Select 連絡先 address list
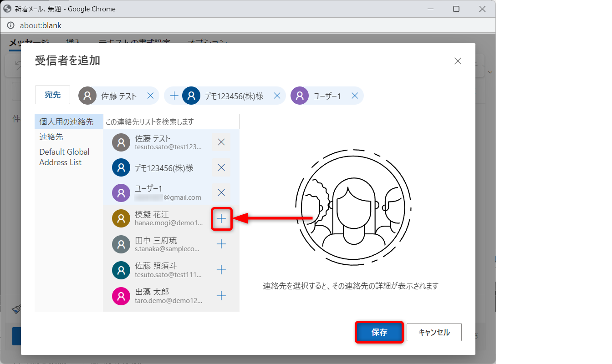 (x=51, y=136)
